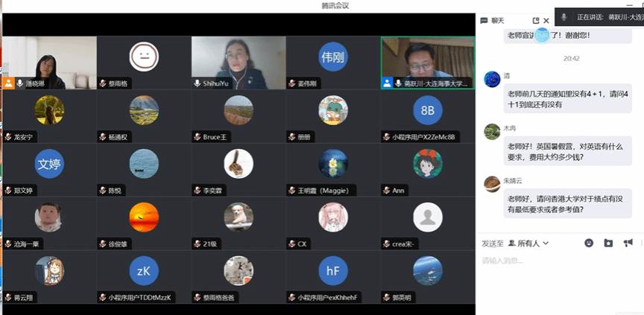Toggle muted microphone of 蔡雨格

103,83
